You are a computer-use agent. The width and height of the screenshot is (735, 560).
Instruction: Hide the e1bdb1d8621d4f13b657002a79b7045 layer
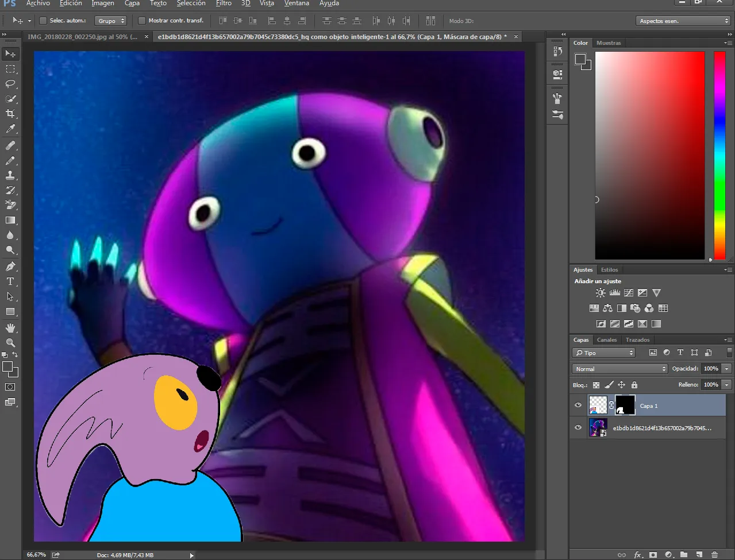[578, 427]
